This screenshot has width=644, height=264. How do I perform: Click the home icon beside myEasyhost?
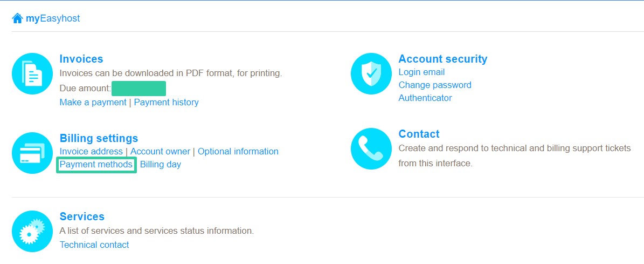pyautogui.click(x=17, y=18)
